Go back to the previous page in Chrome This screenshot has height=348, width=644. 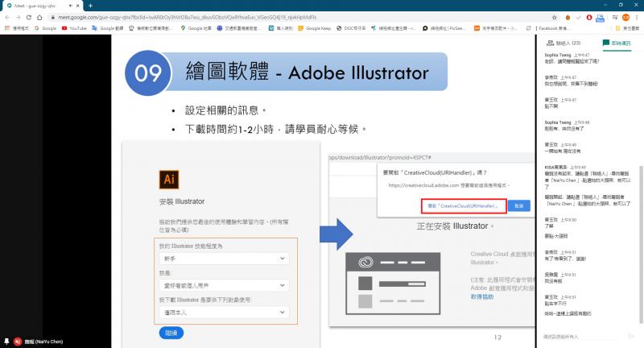tap(7, 17)
